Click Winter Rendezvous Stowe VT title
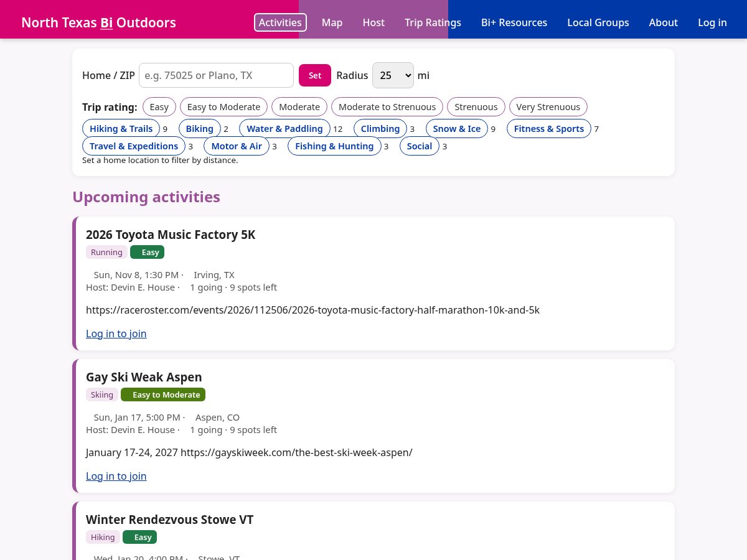 click(x=170, y=520)
